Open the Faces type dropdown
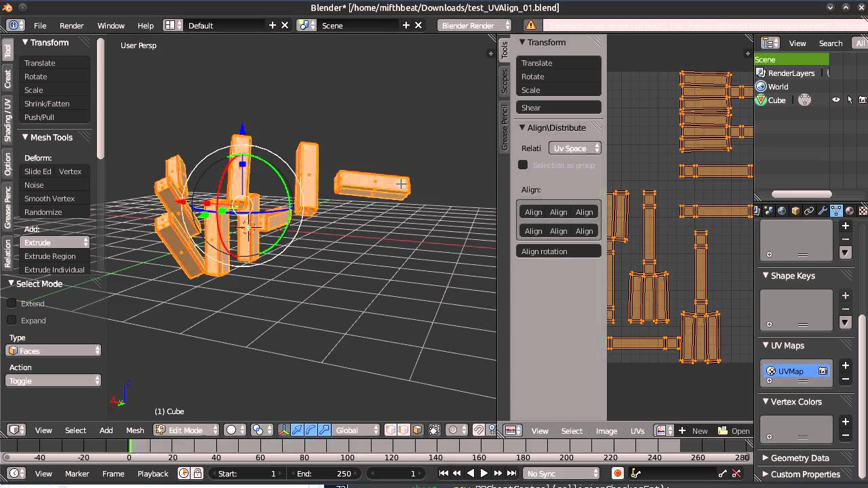 (x=54, y=350)
